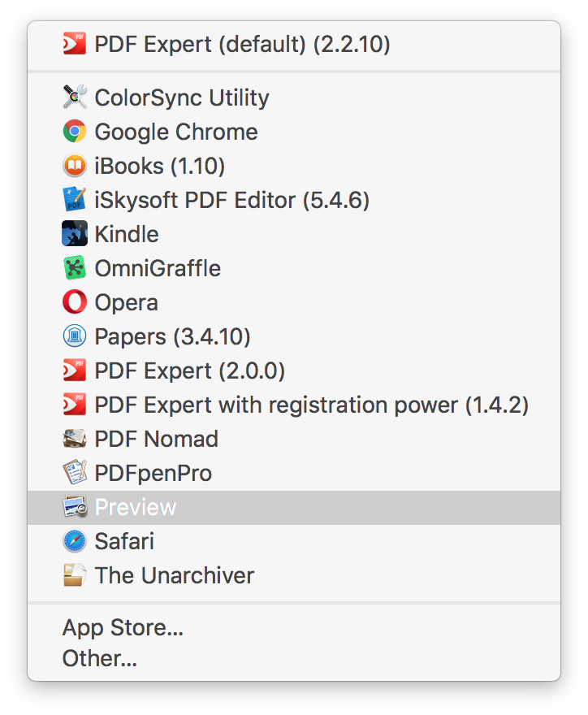Select The Unarchiver entry
The height and width of the screenshot is (715, 588).
[294, 575]
